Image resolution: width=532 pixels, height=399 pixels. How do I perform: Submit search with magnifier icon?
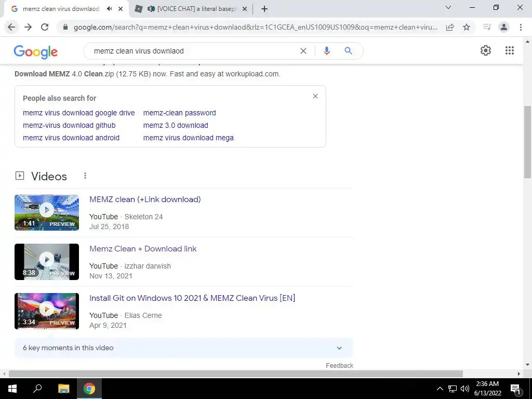[348, 51]
